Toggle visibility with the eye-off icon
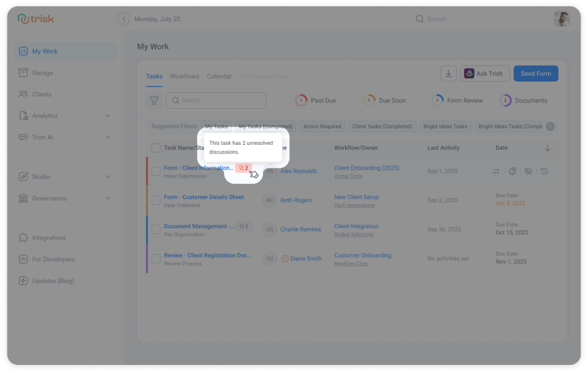The image size is (588, 373). 528,171
